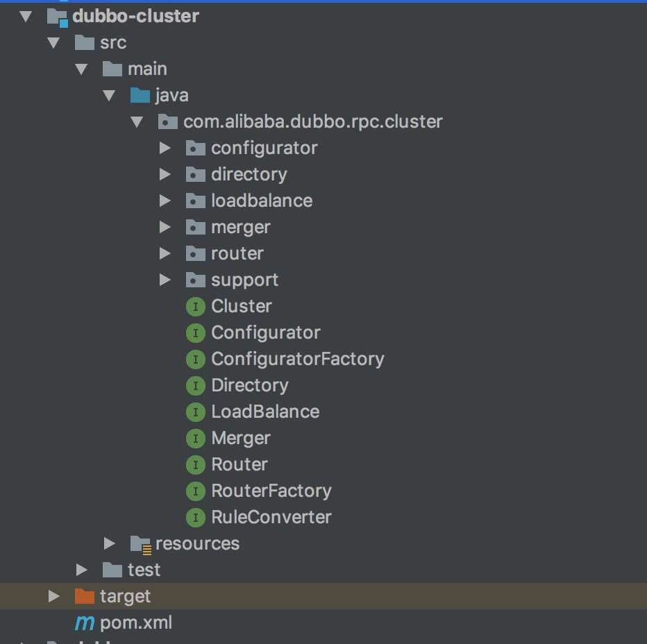647x644 pixels.
Task: Expand the loadbalance package arrow
Action: (165, 201)
